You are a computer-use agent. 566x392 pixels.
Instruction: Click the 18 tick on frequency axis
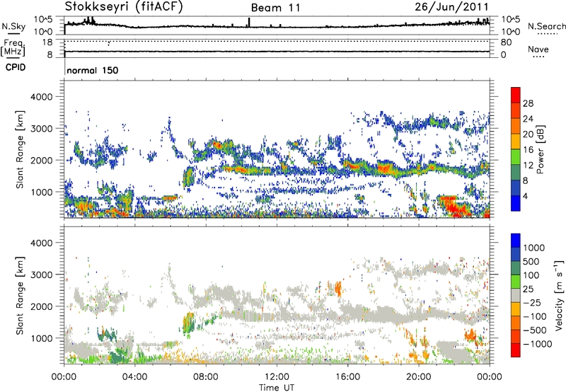[x=47, y=42]
